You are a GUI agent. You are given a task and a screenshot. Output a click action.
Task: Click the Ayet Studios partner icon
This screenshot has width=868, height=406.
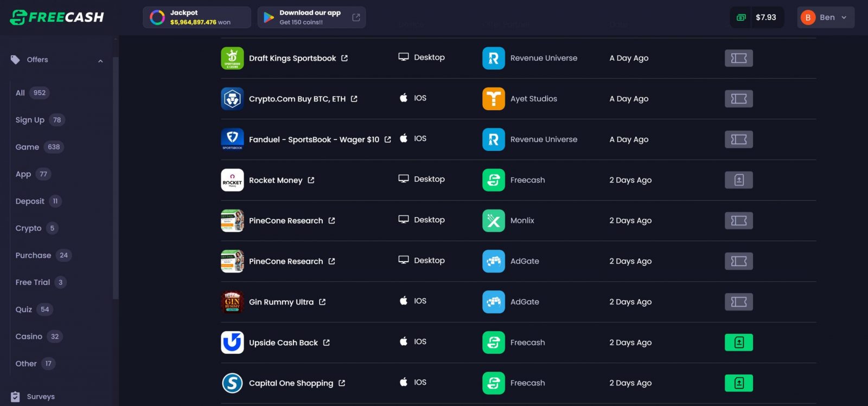[x=494, y=99]
